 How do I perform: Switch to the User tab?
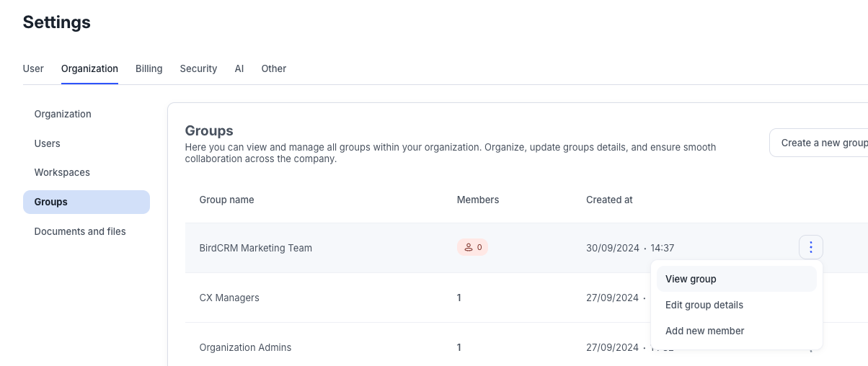coord(33,68)
